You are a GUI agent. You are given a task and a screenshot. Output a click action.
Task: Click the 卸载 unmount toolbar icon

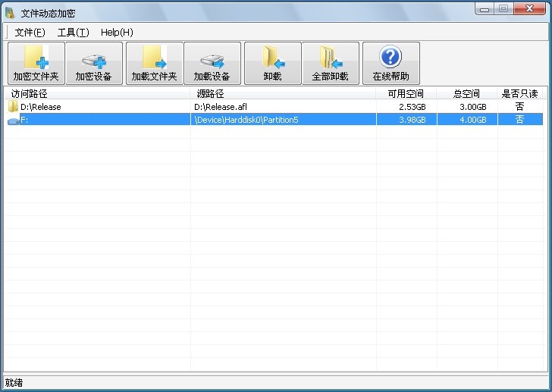click(x=272, y=58)
